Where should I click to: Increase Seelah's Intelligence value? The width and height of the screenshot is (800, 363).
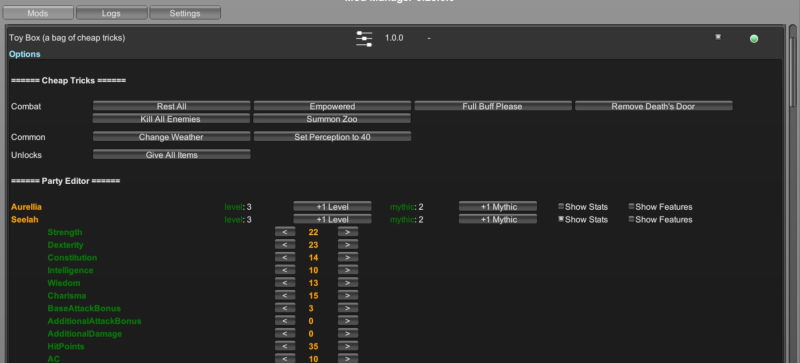(x=348, y=270)
